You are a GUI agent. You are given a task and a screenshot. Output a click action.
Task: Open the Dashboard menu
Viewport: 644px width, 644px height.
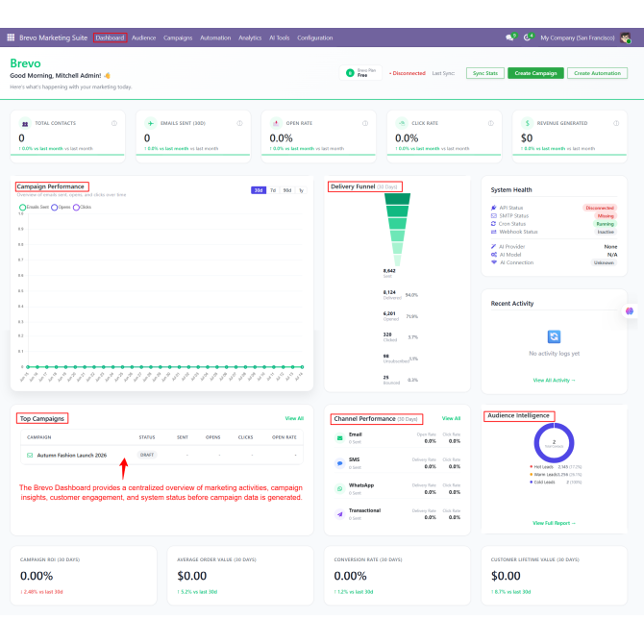(111, 37)
